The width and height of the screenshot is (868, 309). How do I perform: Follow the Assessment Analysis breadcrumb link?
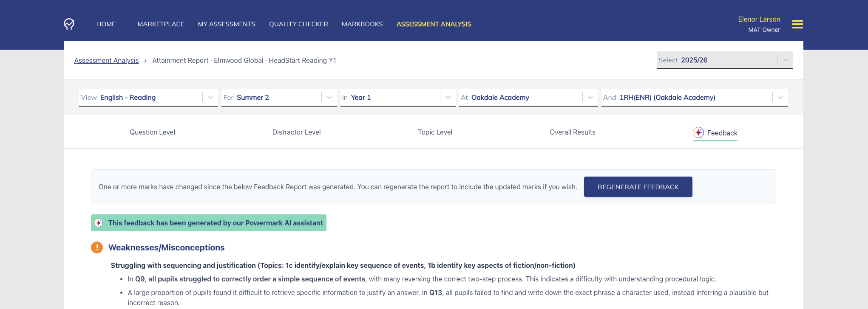tap(106, 61)
